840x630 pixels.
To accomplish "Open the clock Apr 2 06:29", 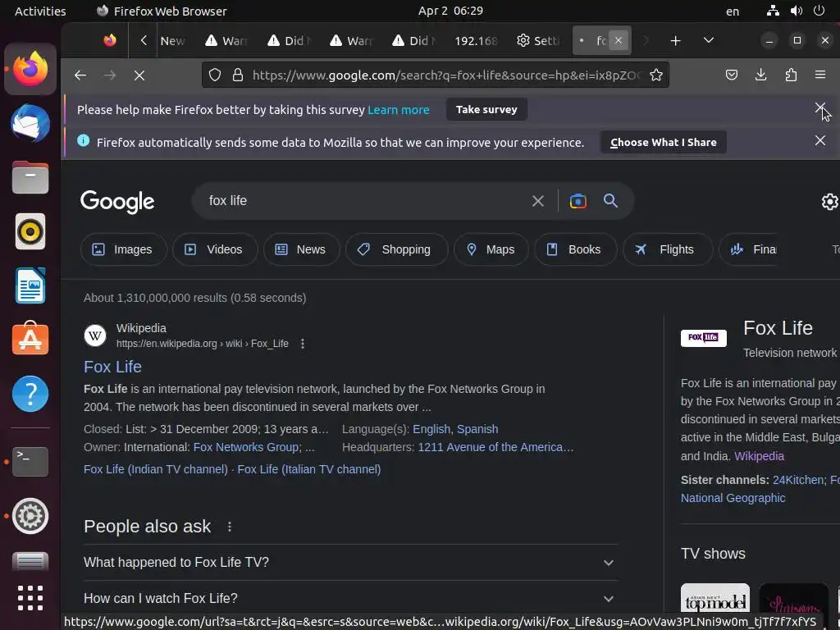I will tap(450, 11).
